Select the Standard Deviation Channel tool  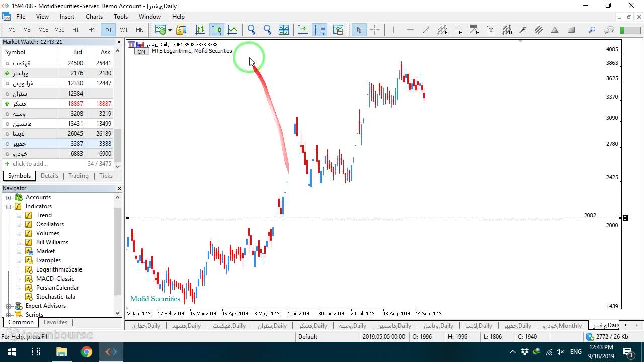(x=507, y=30)
